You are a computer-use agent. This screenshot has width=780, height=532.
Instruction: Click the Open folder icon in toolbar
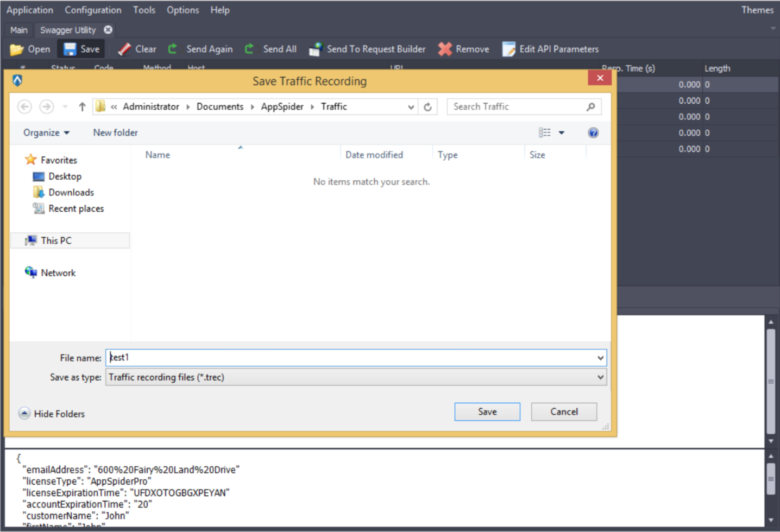17,49
